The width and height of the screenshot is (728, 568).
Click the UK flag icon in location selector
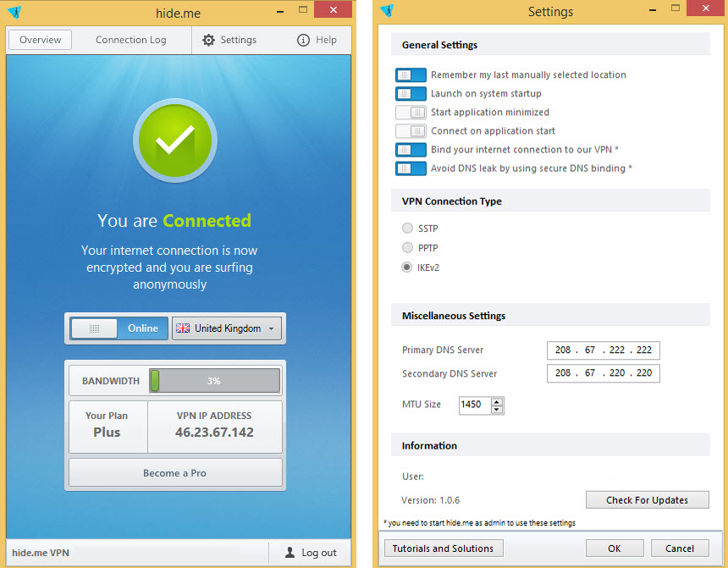point(183,328)
